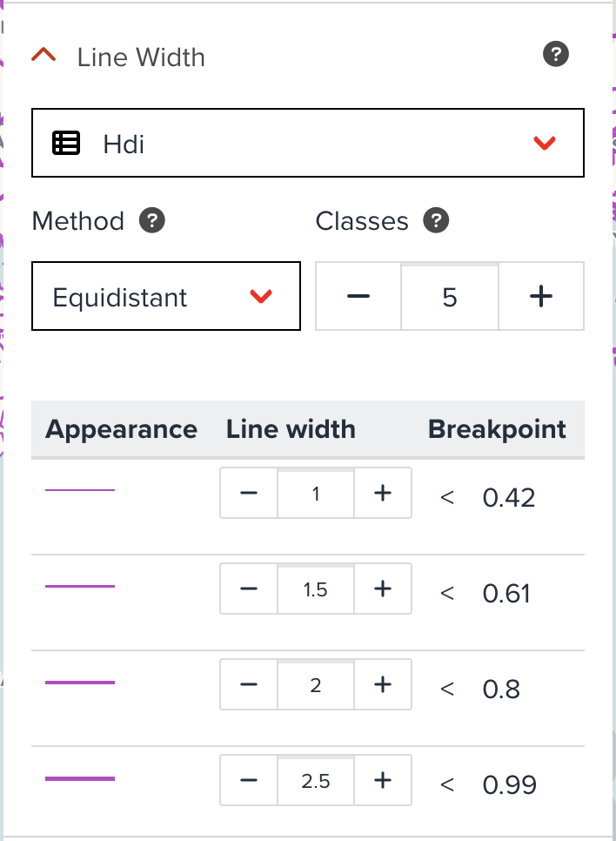Increase line width in the row showing 2
Screen dimensions: 616x841
383,684
